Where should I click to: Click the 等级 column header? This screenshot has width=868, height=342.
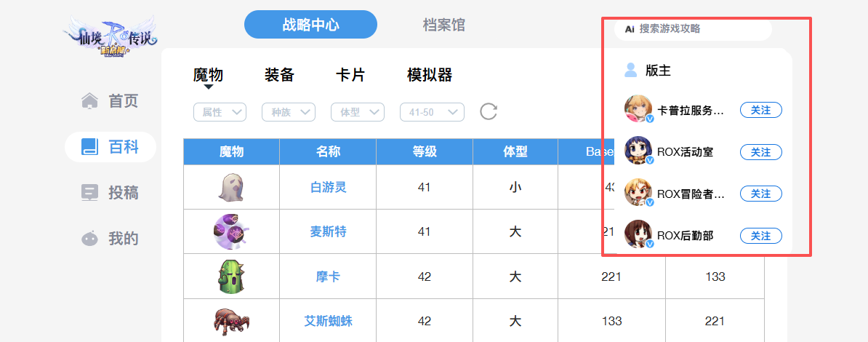click(425, 152)
